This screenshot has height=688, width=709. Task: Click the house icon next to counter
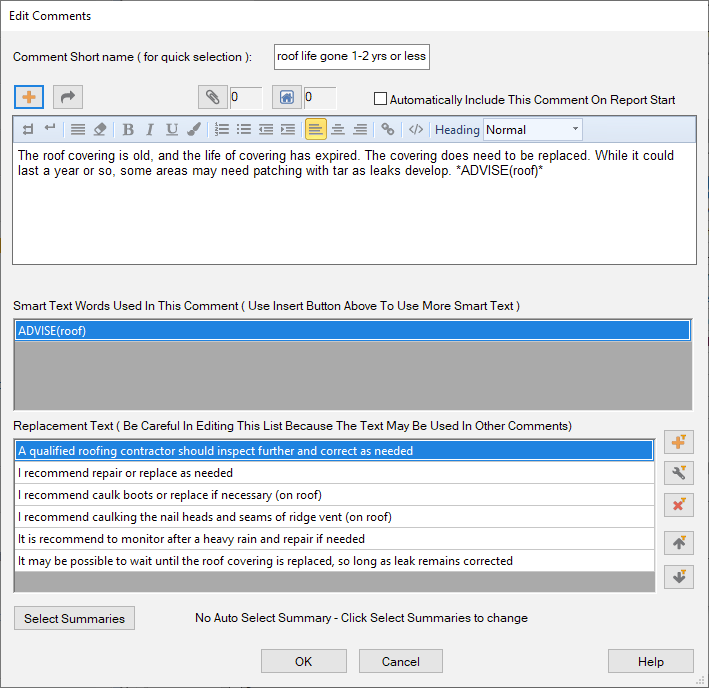coord(285,97)
